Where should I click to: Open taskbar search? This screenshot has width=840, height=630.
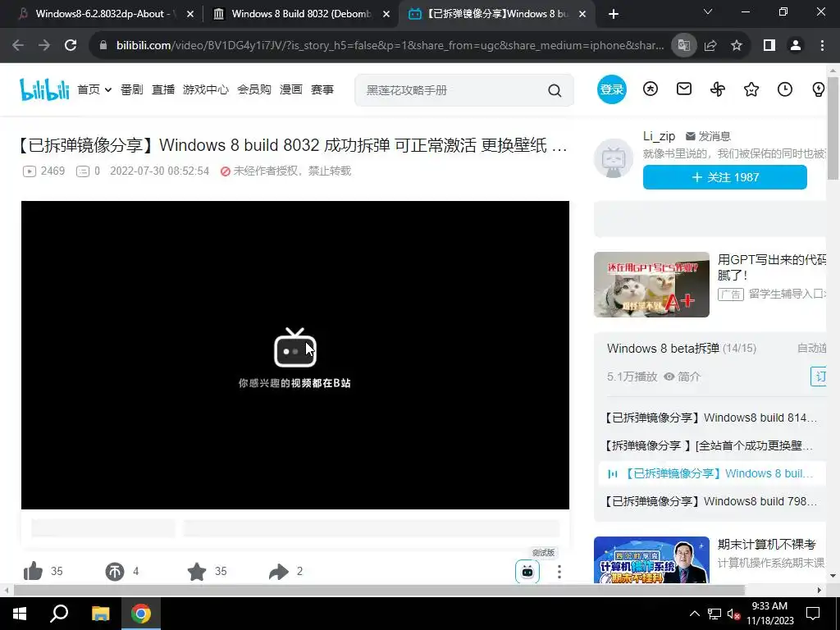tap(59, 614)
